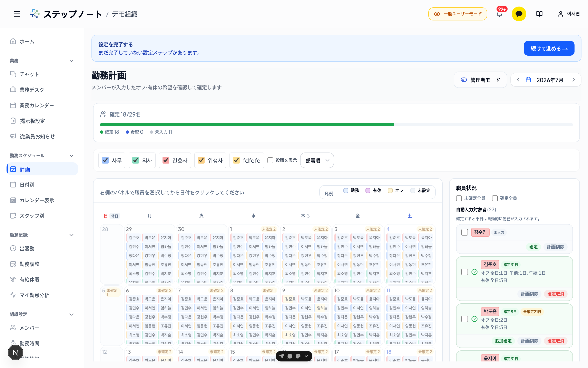Click the 業務カレンダー calendar icon

point(13,105)
